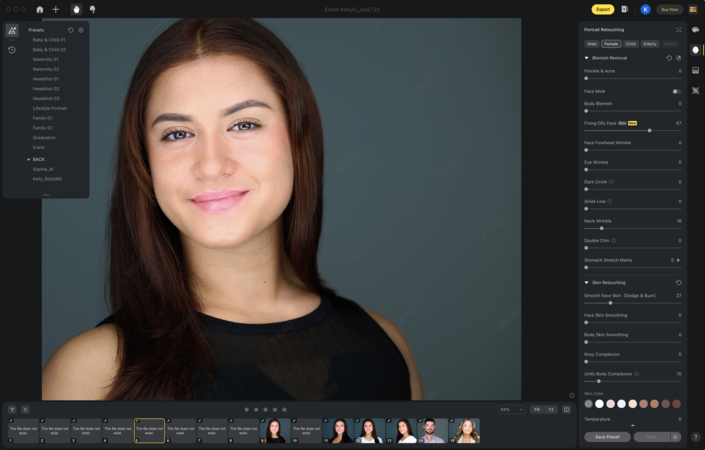Select the Headshot 01 preset
The image size is (705, 450).
coord(45,79)
